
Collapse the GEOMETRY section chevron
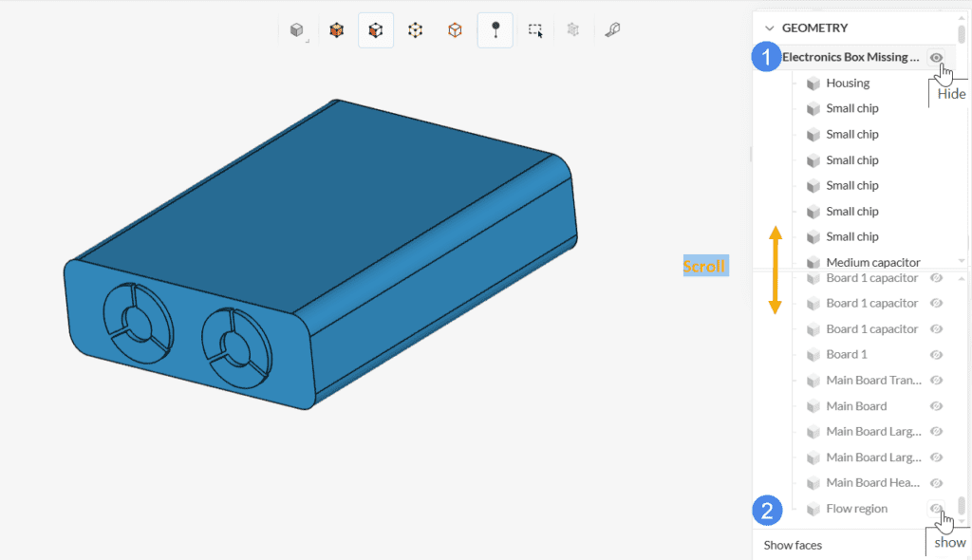click(x=770, y=28)
